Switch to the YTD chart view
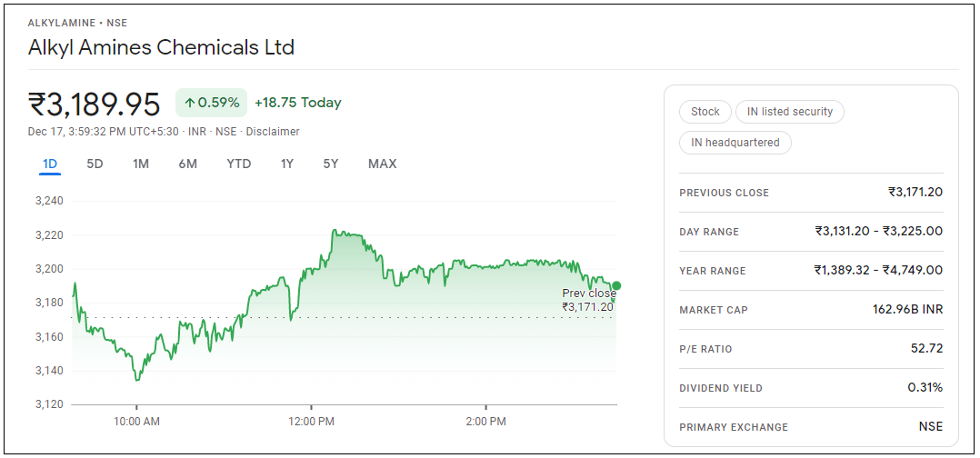 (x=239, y=164)
